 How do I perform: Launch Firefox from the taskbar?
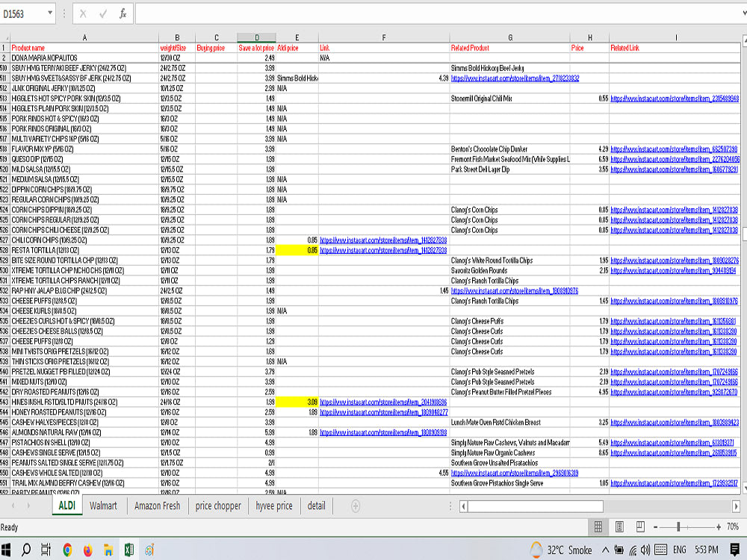coord(87,550)
